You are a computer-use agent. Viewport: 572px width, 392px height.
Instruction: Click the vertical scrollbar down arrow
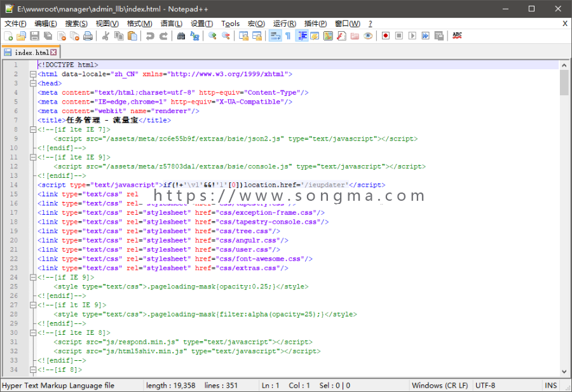[x=564, y=372]
